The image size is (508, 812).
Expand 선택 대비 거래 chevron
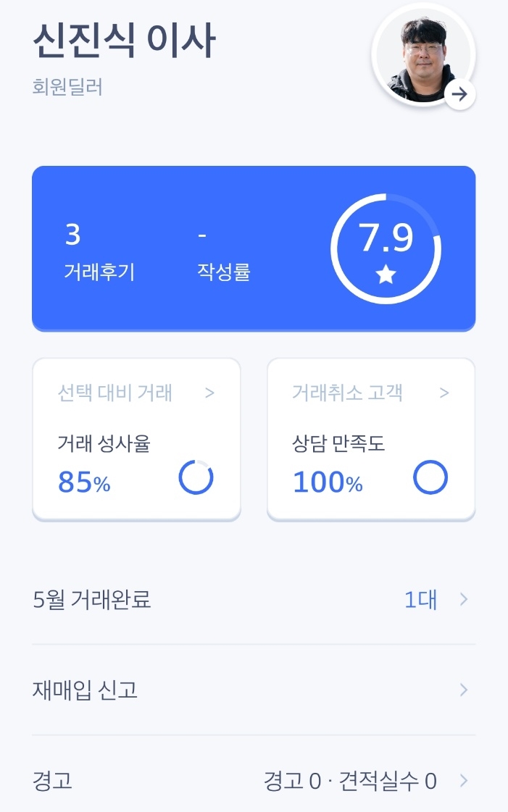[209, 393]
